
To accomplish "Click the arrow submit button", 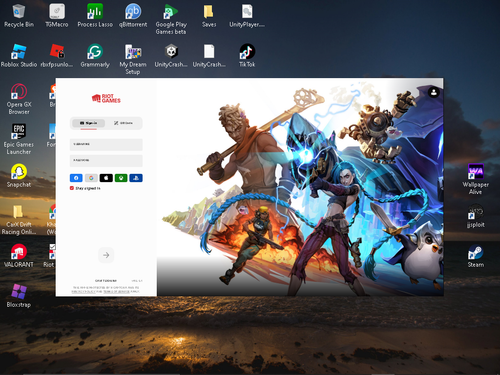I will point(106,255).
